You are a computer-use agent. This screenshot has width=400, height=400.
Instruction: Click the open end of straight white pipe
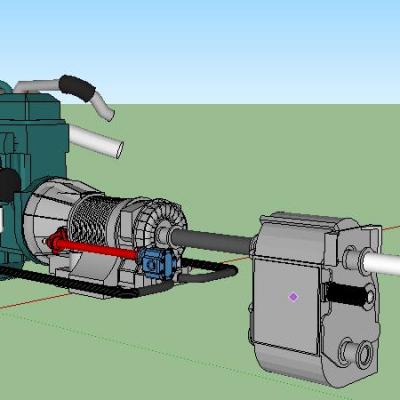[119, 150]
